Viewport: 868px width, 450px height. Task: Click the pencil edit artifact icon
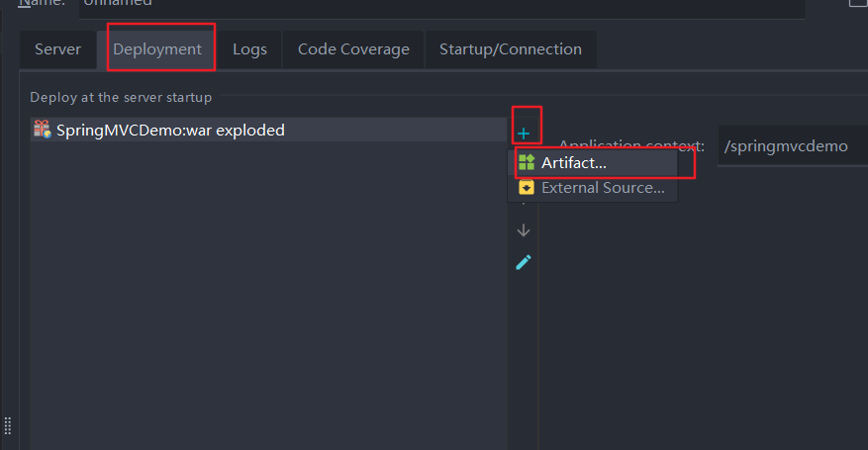pos(524,262)
